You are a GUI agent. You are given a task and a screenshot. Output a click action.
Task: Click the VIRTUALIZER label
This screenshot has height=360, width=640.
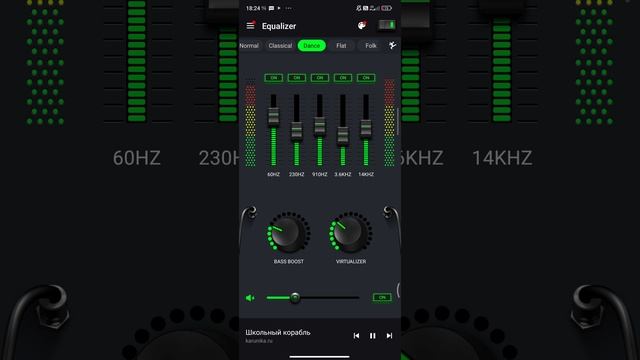pyautogui.click(x=351, y=262)
